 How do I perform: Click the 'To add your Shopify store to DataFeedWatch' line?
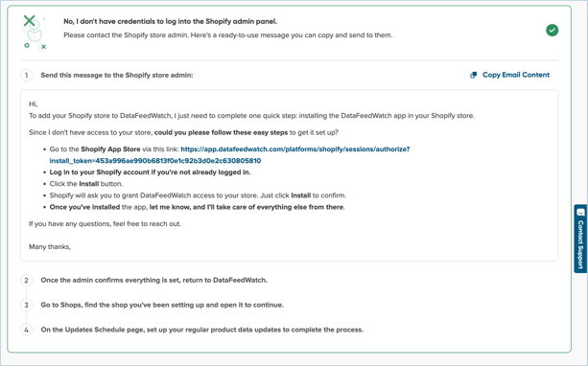(251, 116)
